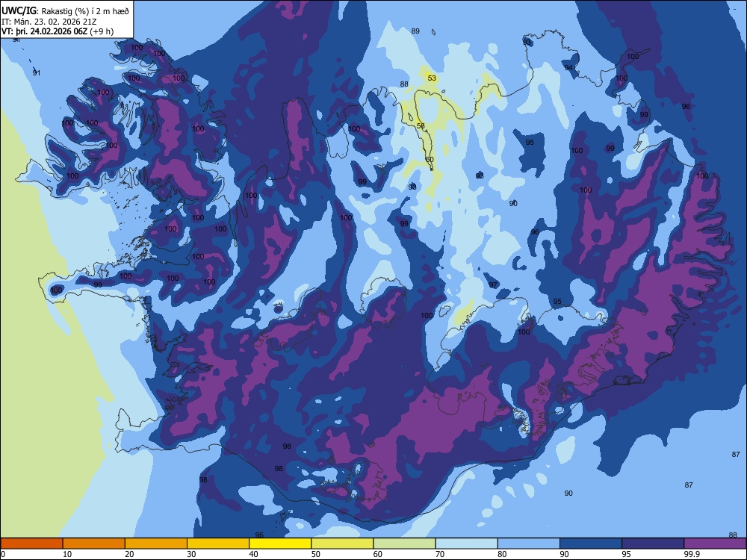Click the "30" tick label on the legend
This screenshot has height=560, width=747.
tap(191, 554)
